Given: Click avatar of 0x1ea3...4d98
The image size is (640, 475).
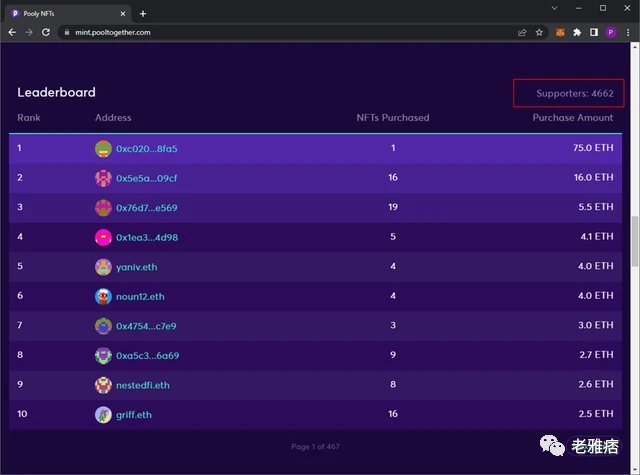Looking at the screenshot, I should tap(103, 237).
